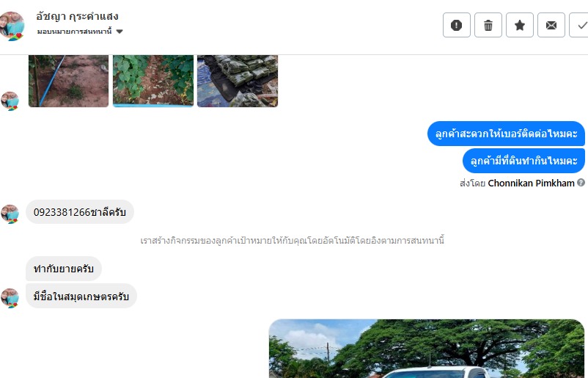Mark conversation as spam with exclamation icon
This screenshot has width=588, height=378.
click(456, 25)
